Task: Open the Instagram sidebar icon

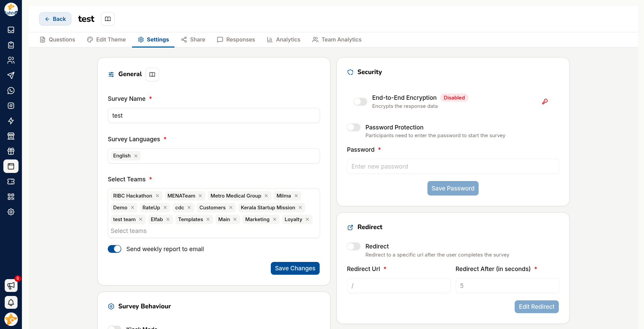Action: 11,106
